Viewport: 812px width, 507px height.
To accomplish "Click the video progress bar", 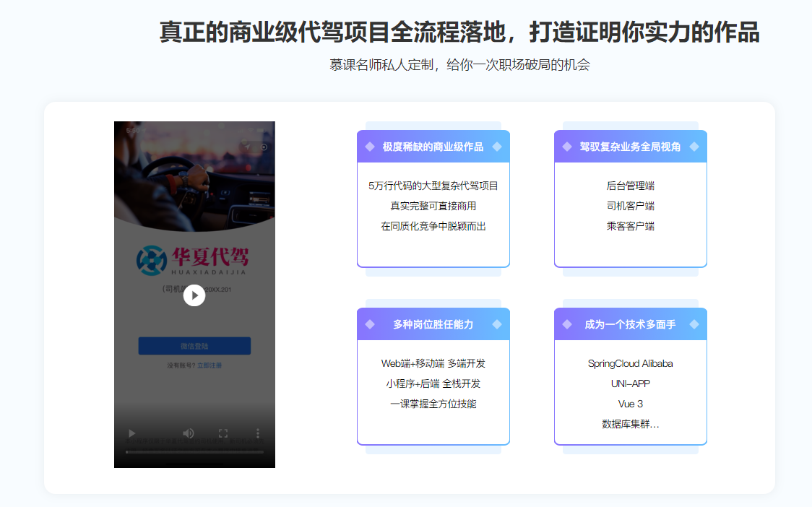I will click(x=194, y=452).
